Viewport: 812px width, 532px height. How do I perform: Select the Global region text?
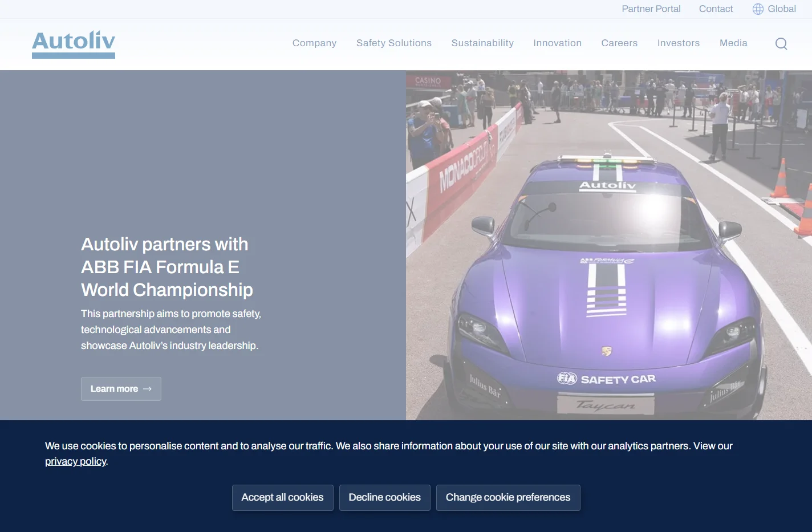pos(782,9)
